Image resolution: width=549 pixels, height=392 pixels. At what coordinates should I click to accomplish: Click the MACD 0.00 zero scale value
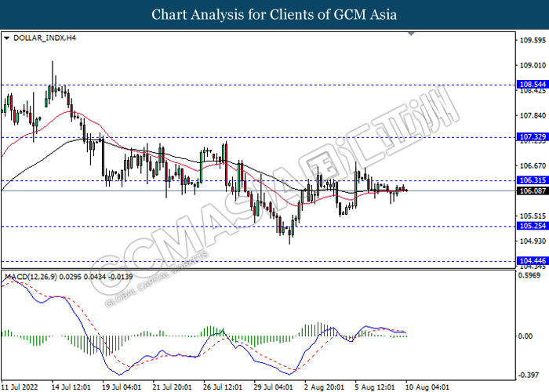(x=525, y=336)
